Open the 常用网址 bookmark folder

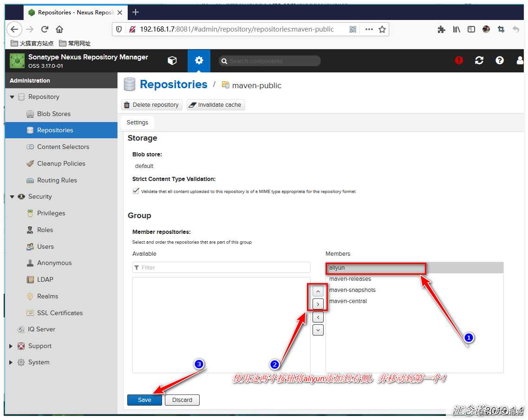pos(75,44)
